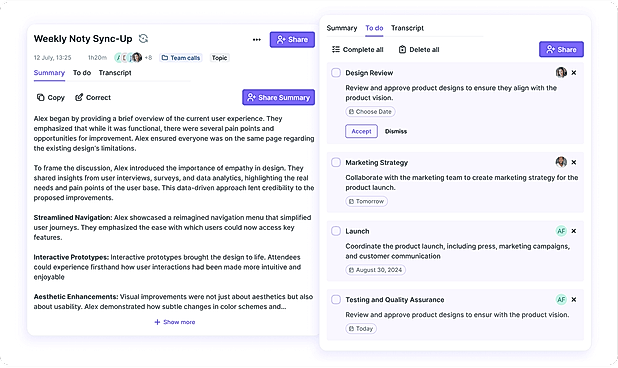Remove the Design Review task with X
The image size is (618, 368).
point(574,72)
